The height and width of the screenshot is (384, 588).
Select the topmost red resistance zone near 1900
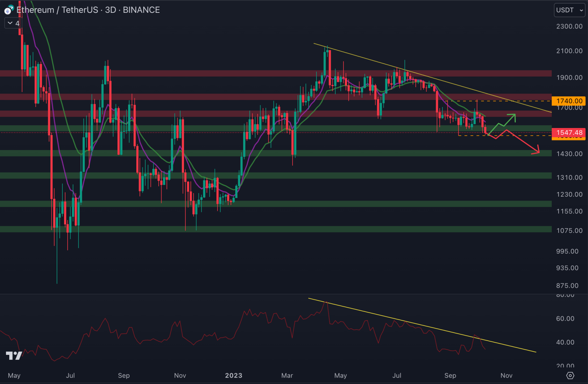coord(276,74)
